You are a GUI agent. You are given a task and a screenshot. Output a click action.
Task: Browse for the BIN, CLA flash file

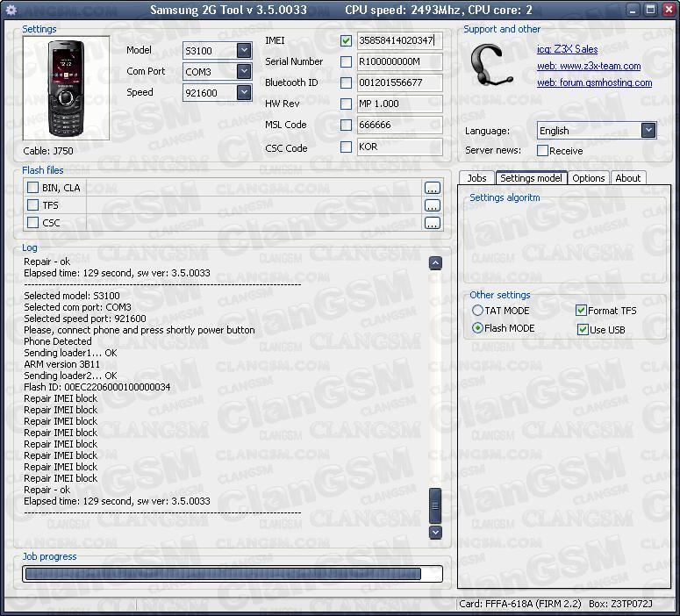pyautogui.click(x=432, y=188)
